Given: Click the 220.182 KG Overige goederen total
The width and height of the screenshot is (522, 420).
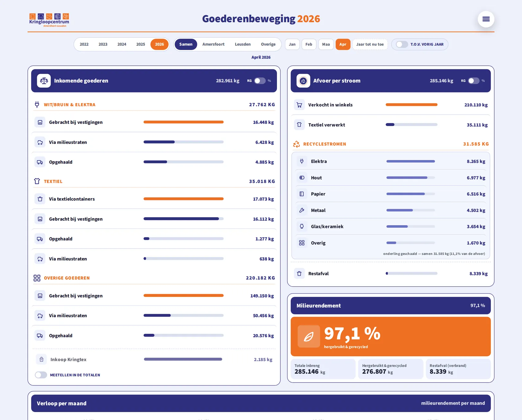Looking at the screenshot, I should 260,278.
